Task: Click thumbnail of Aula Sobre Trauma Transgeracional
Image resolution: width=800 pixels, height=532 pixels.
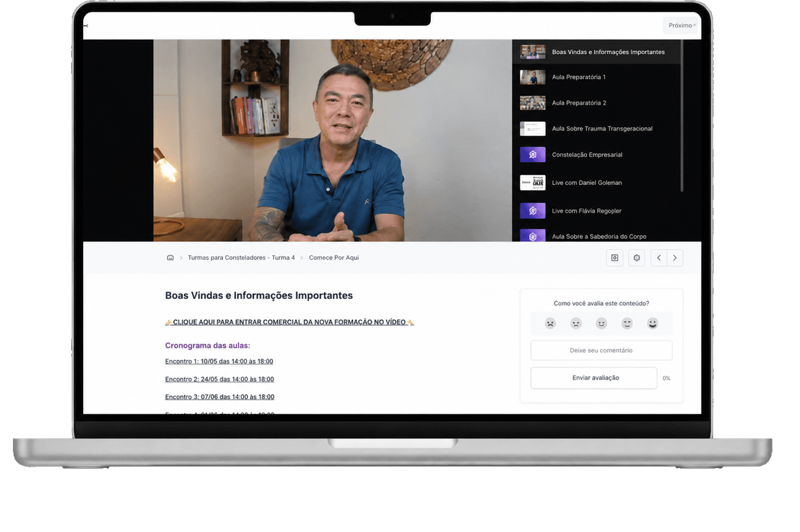Action: click(x=532, y=129)
